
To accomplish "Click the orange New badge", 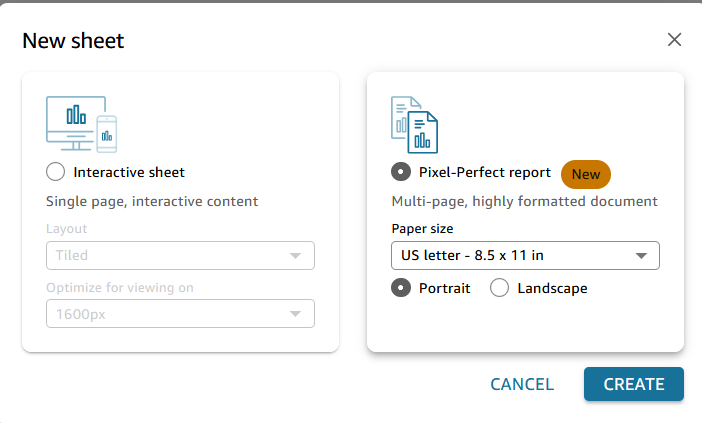I will point(586,174).
